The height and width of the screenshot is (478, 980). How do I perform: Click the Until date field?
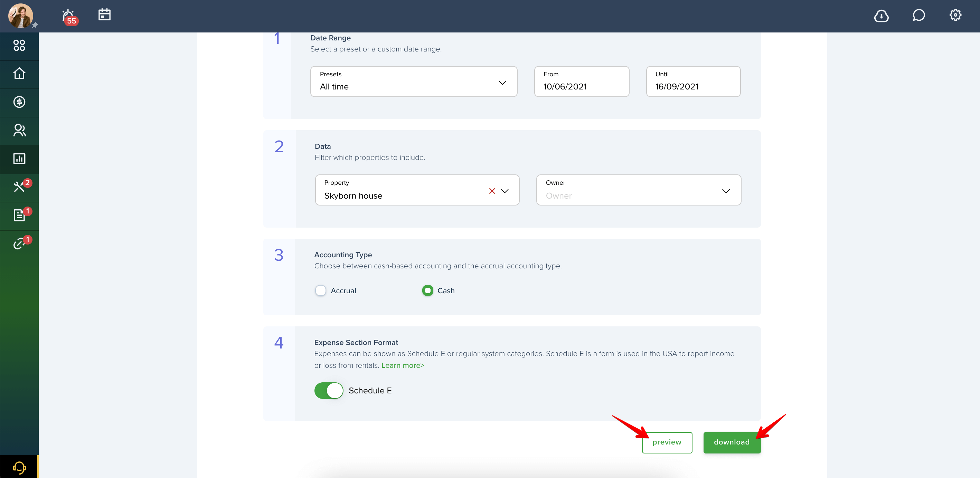[x=693, y=82]
